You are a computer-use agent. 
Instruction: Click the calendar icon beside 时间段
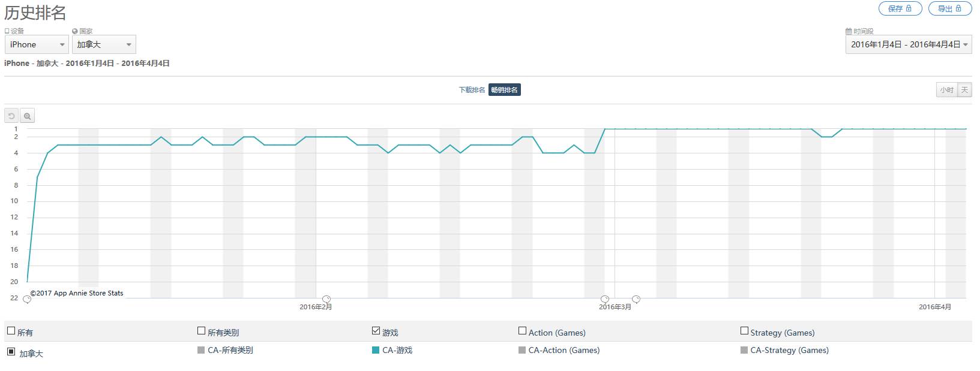coord(849,31)
